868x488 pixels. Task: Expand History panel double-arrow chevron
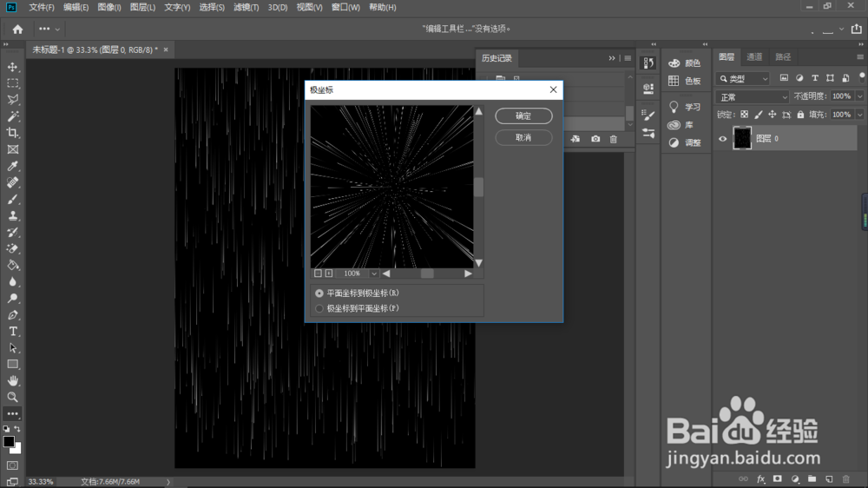tap(612, 58)
